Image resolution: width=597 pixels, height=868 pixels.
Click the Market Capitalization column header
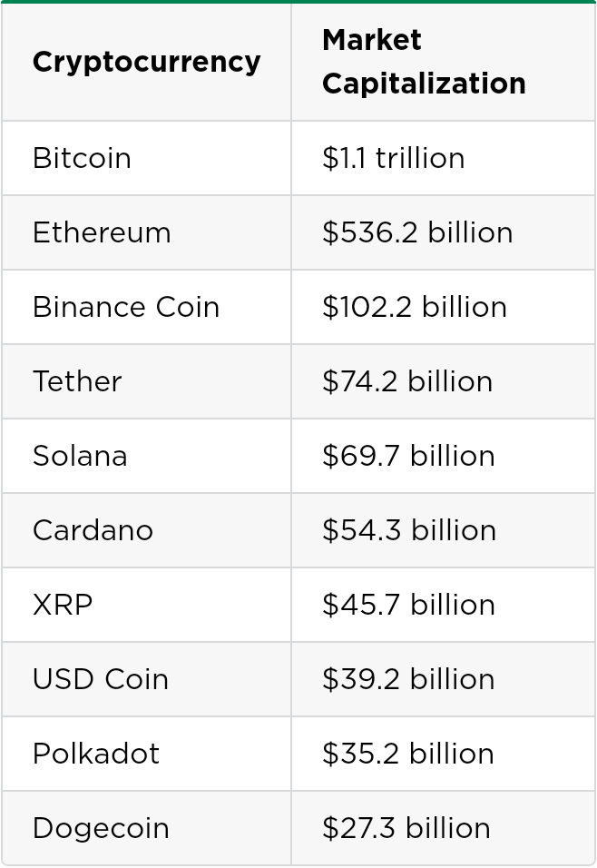(x=424, y=62)
